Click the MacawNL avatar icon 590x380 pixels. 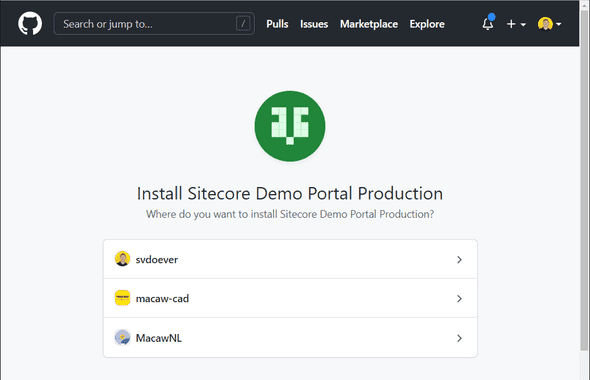tap(122, 337)
